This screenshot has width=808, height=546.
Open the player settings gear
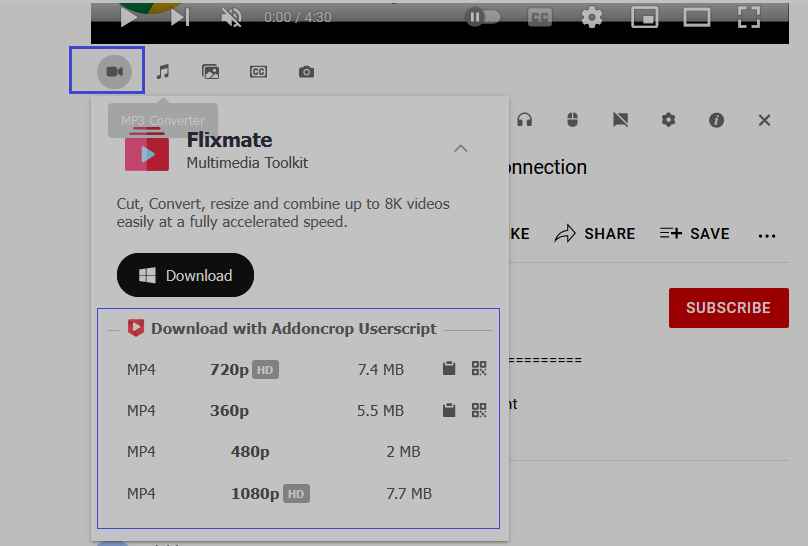click(x=592, y=17)
